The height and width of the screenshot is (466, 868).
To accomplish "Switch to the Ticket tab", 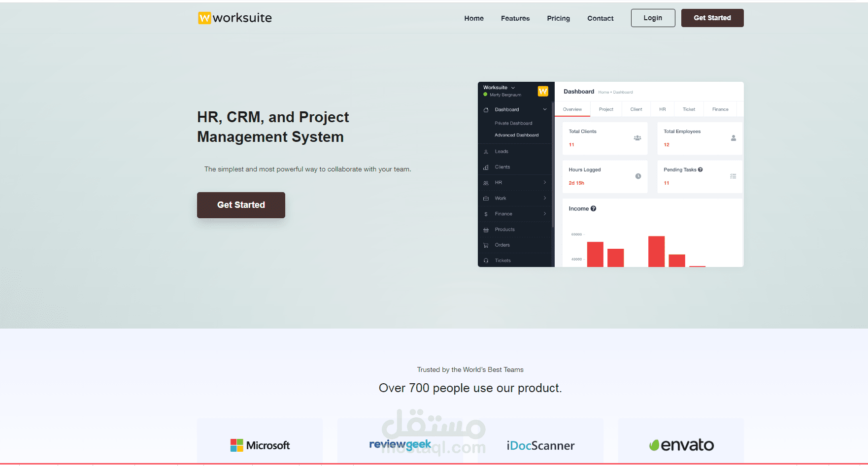I will click(x=689, y=109).
